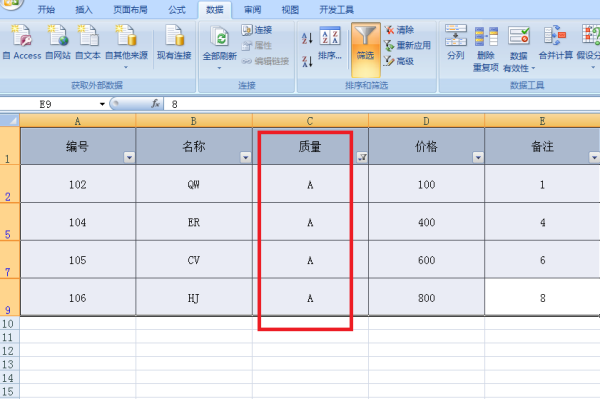This screenshot has height=399, width=600.
Task: Toggle the 筛选 filter button
Action: [x=366, y=49]
